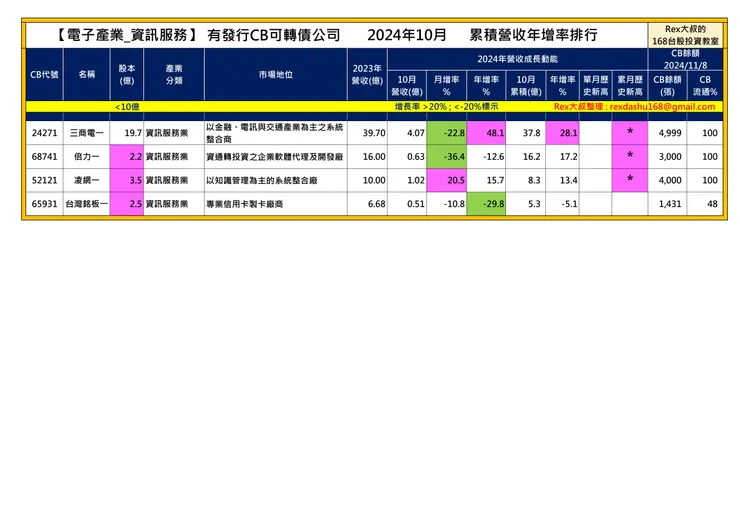Select CB code 52121
The image size is (740, 523).
[44, 180]
